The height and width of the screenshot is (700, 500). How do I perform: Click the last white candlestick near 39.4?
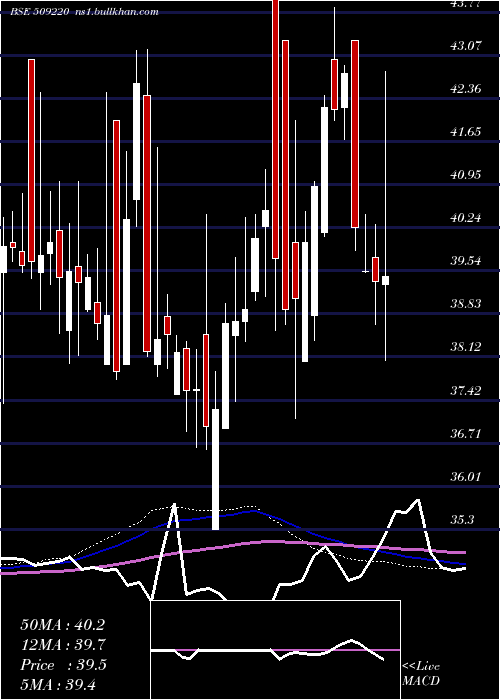[385, 280]
